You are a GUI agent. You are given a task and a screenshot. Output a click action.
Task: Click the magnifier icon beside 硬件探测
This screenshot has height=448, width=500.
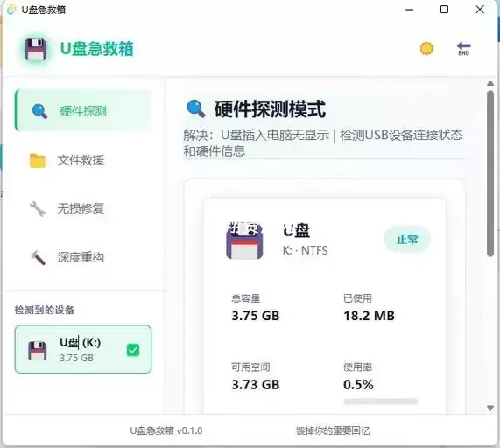[39, 111]
